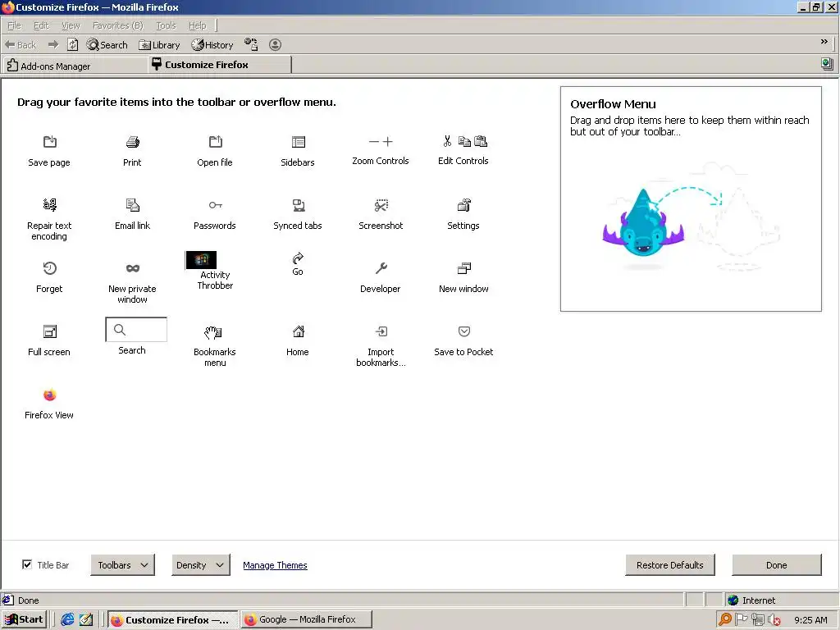Select the New window icon

pos(464,268)
